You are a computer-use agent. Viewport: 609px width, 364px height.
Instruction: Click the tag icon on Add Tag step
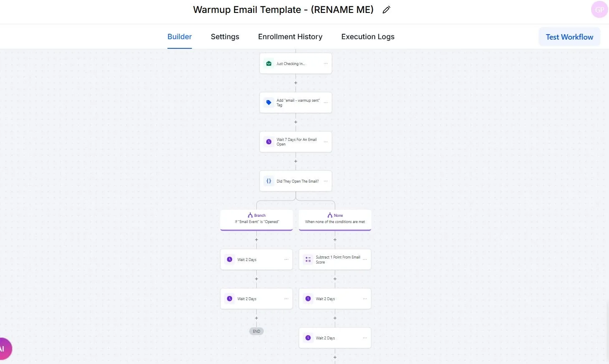tap(269, 103)
